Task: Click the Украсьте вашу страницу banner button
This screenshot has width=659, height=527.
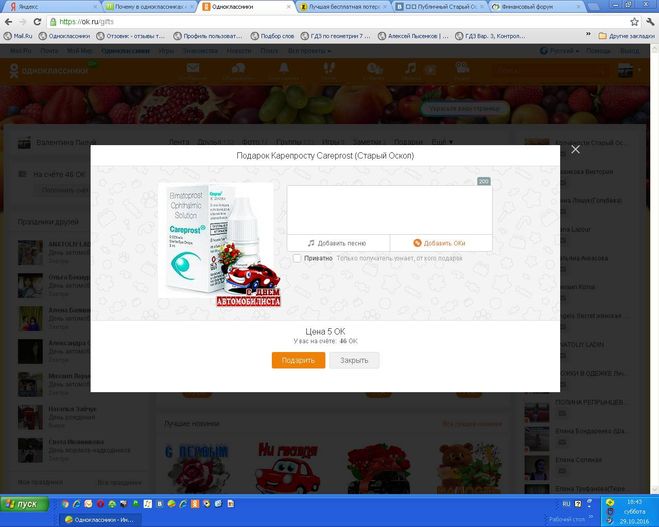Action: tap(465, 109)
